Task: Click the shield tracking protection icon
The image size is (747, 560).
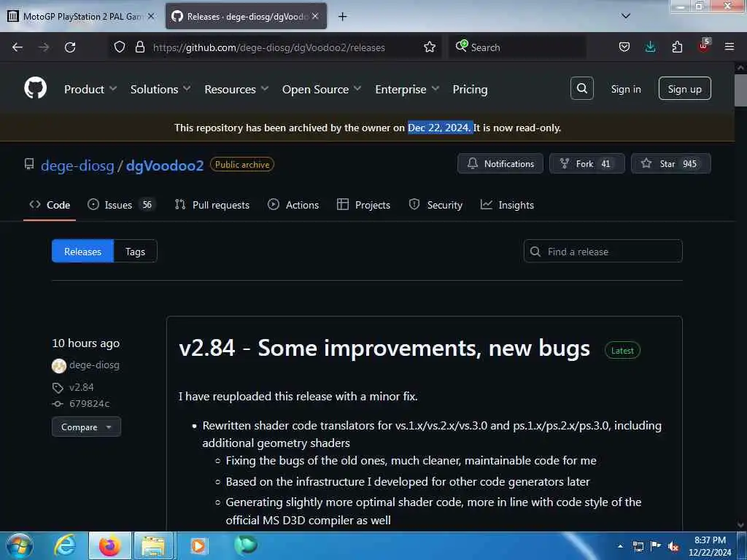Action: click(120, 47)
